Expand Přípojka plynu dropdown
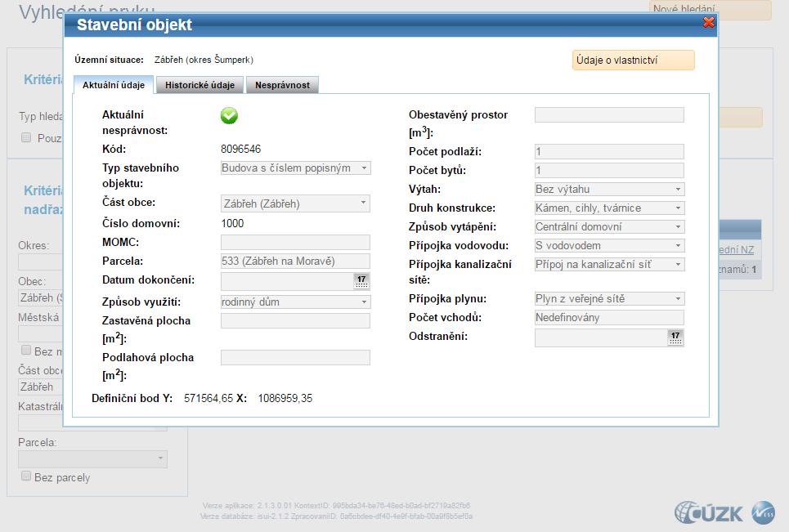789x532 pixels. coord(678,298)
